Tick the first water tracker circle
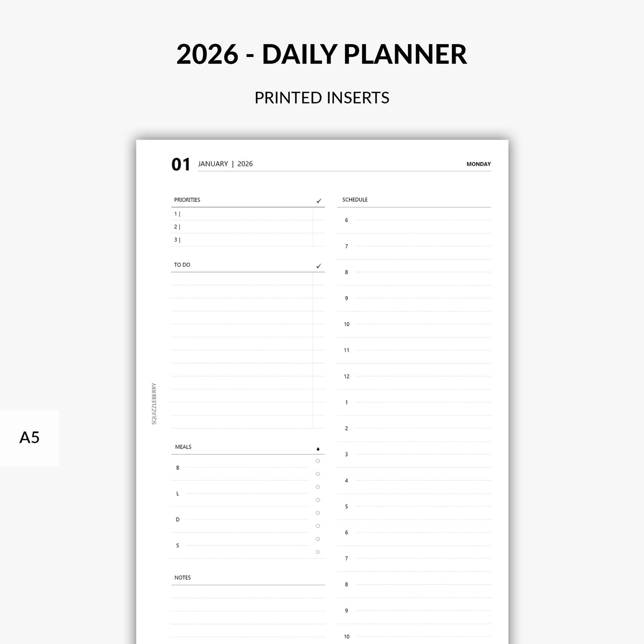The height and width of the screenshot is (644, 644). click(318, 461)
